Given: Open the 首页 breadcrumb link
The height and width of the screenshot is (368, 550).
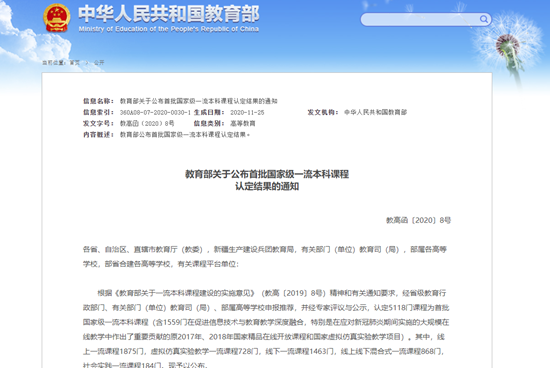Looking at the screenshot, I should point(75,62).
